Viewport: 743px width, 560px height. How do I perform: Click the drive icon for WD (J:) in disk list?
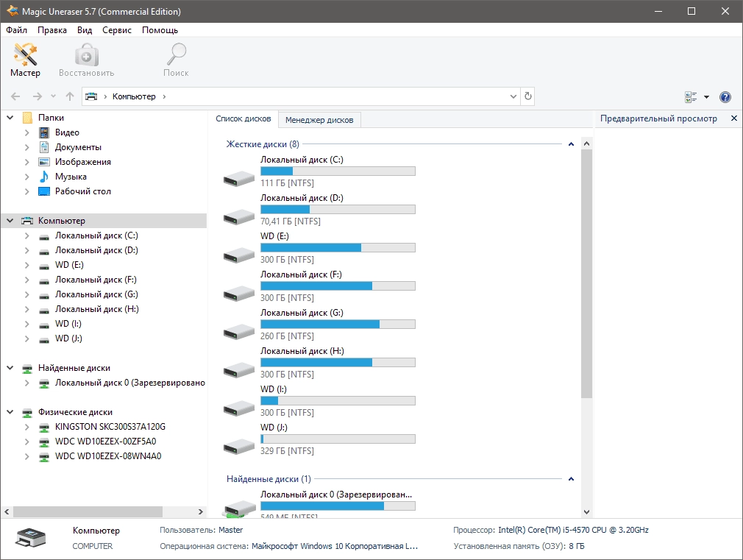[x=239, y=447]
